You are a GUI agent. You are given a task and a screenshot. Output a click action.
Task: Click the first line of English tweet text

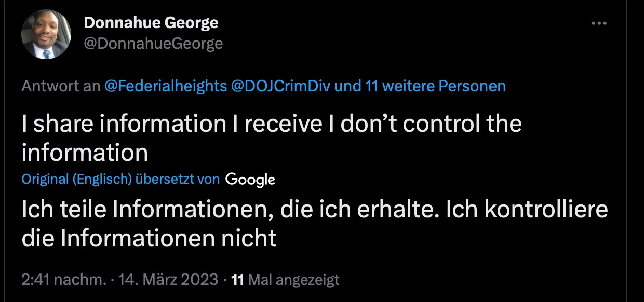point(271,124)
